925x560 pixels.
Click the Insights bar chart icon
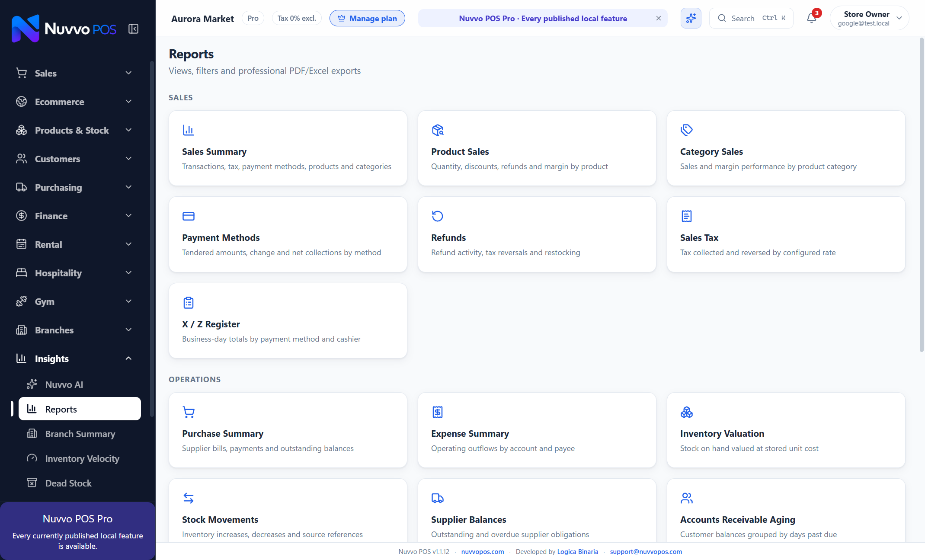[21, 358]
